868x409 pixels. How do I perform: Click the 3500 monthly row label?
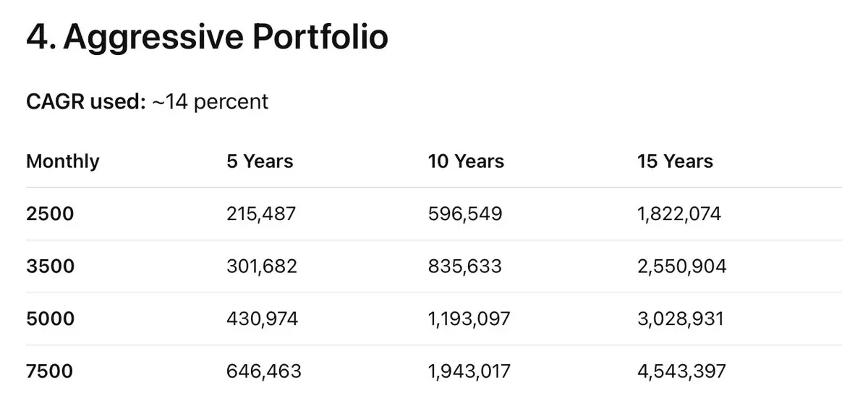click(50, 266)
